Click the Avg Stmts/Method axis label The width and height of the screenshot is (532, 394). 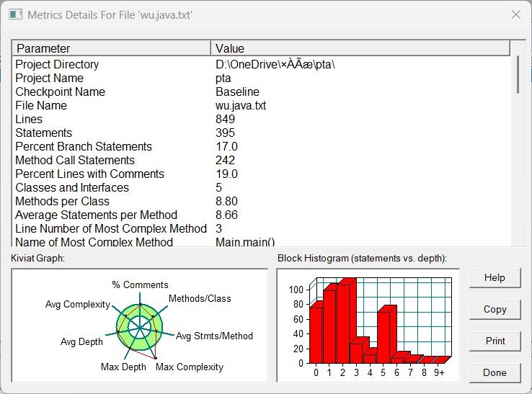pos(214,336)
